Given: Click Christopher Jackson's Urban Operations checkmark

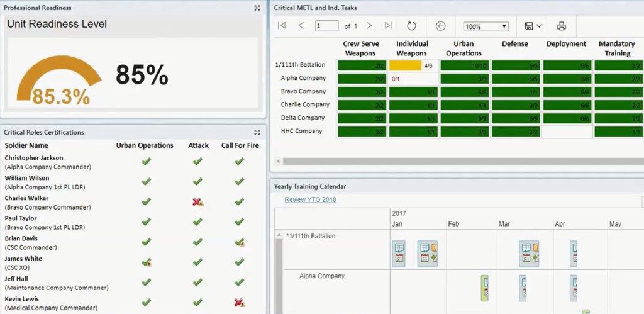Looking at the screenshot, I should click(x=146, y=162).
